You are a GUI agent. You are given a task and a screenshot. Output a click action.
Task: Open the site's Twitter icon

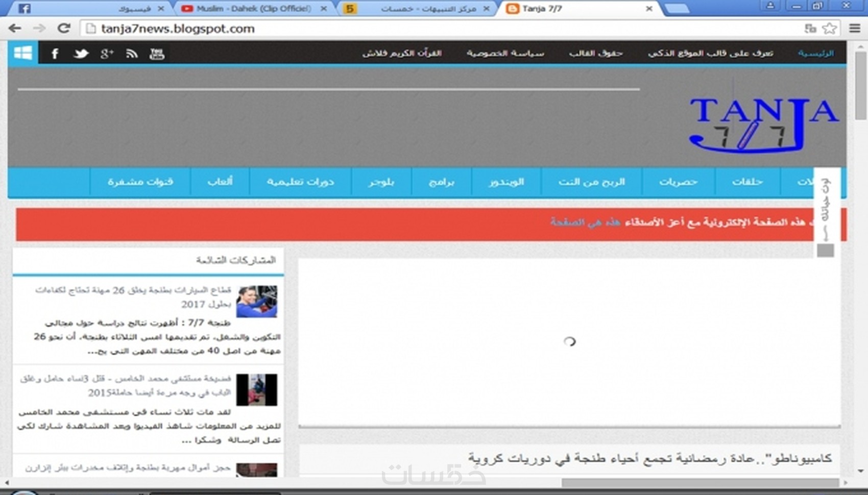pos(81,54)
